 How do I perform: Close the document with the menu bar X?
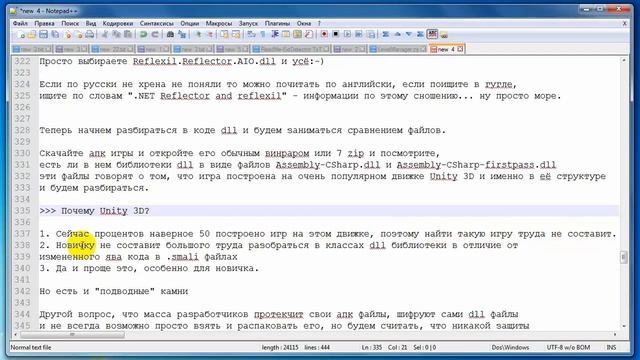tap(624, 24)
